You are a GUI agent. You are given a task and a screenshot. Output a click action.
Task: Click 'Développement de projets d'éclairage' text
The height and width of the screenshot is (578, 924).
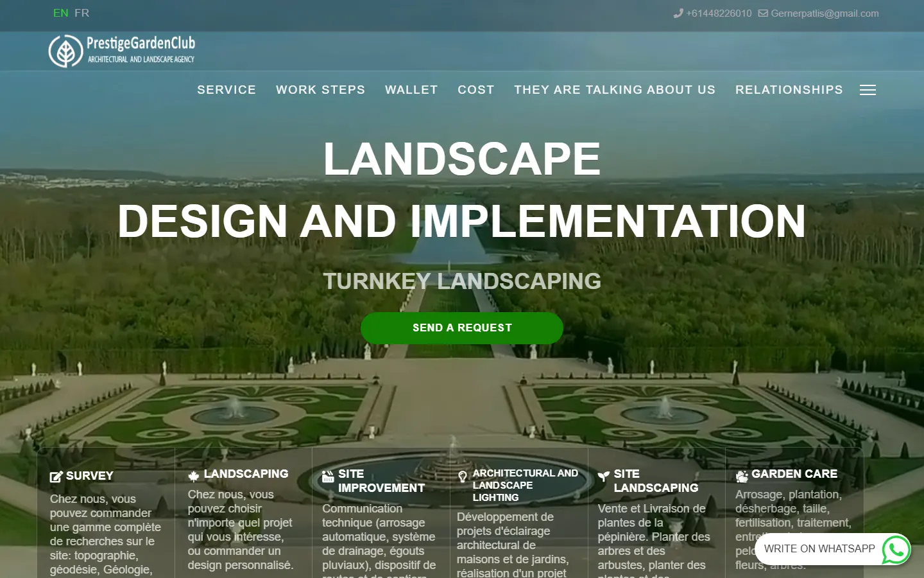(x=513, y=545)
